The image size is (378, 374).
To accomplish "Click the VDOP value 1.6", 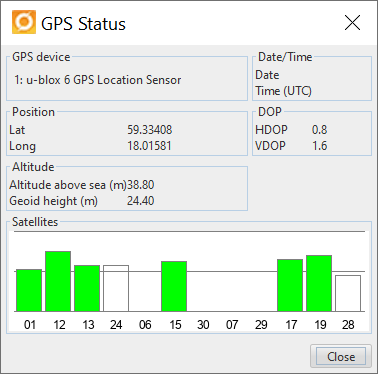I will 319,146.
